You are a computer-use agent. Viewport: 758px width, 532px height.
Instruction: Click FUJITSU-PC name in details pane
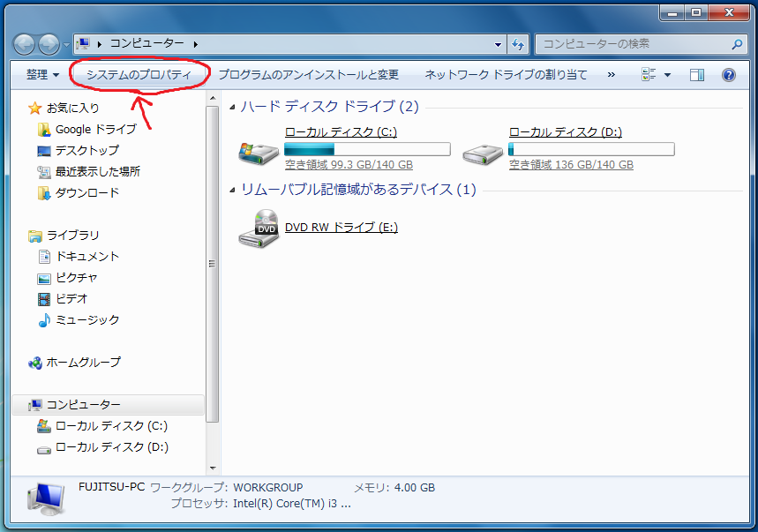click(112, 487)
